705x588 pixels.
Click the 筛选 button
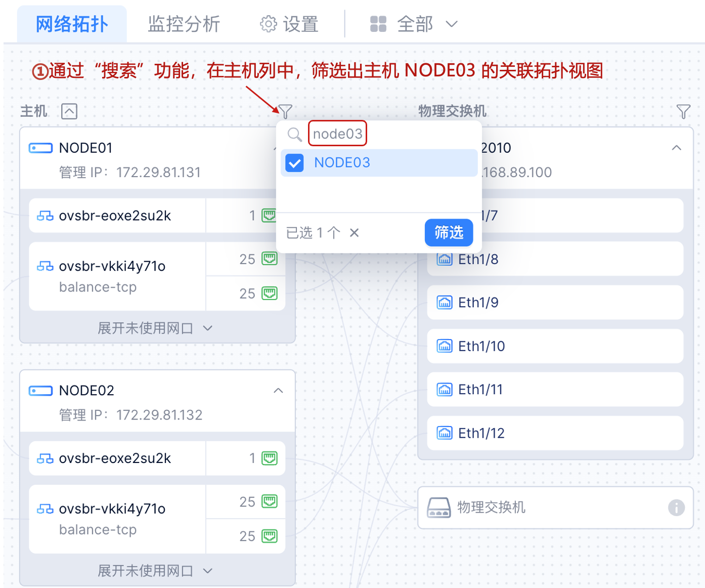pos(449,233)
